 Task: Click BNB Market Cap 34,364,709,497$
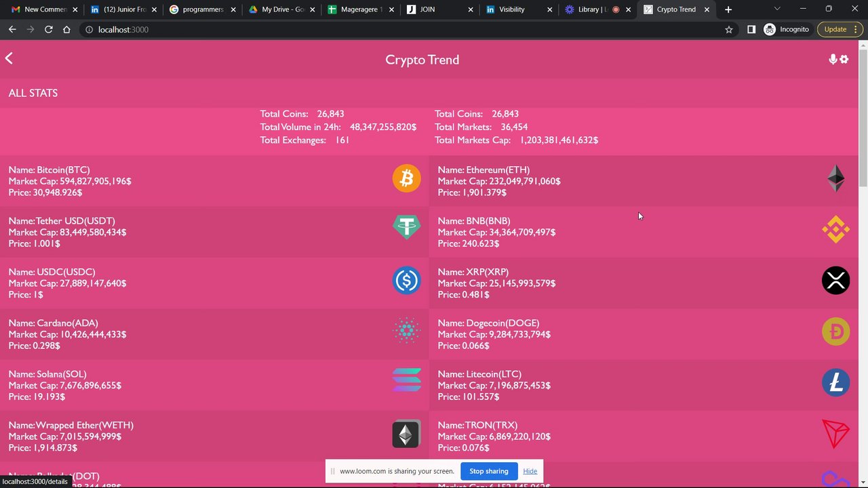pos(496,232)
